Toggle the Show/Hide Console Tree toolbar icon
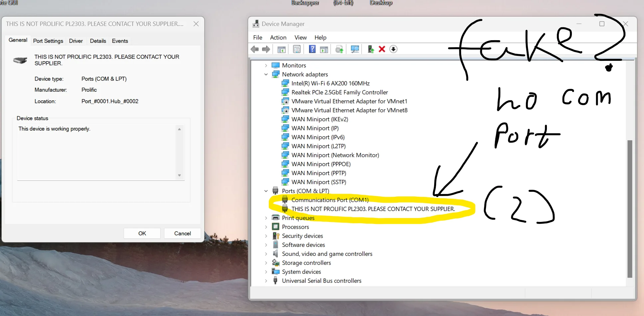644x316 pixels. pos(281,49)
